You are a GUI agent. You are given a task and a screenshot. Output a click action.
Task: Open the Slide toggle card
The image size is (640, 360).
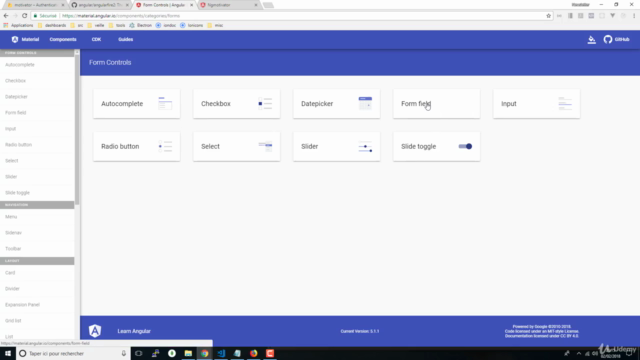pos(436,147)
